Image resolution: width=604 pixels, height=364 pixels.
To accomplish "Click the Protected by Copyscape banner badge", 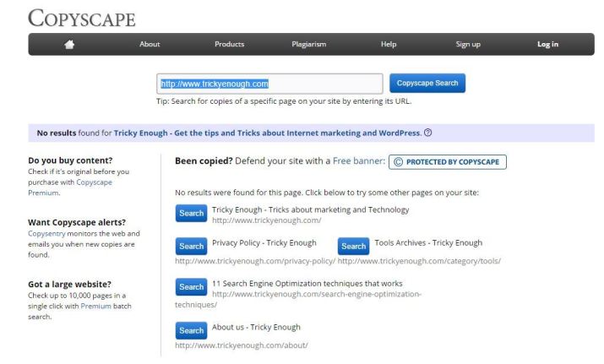I will (447, 161).
